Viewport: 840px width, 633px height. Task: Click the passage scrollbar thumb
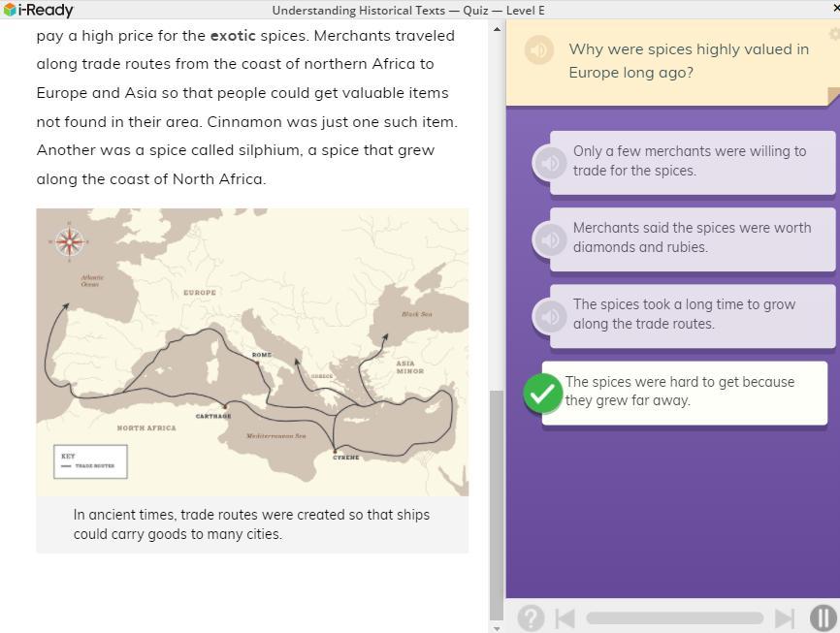(497, 504)
